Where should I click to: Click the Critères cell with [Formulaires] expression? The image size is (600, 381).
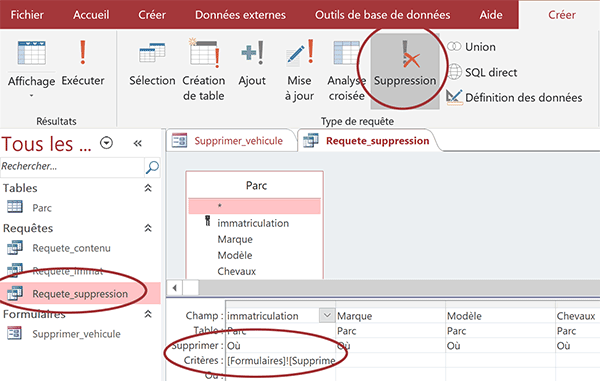(x=280, y=360)
